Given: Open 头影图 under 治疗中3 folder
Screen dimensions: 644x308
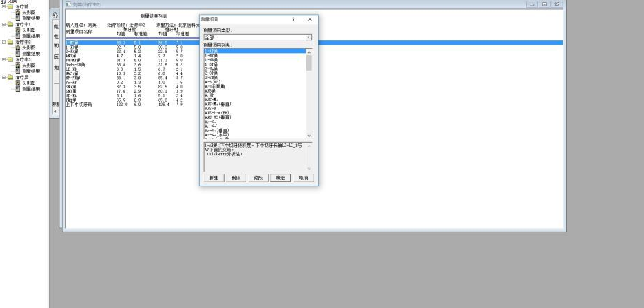Looking at the screenshot, I should [x=28, y=66].
